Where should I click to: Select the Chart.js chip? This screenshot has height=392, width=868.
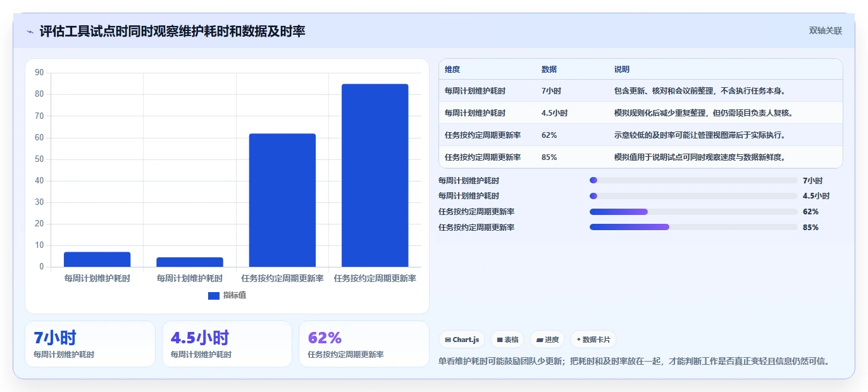tap(462, 340)
